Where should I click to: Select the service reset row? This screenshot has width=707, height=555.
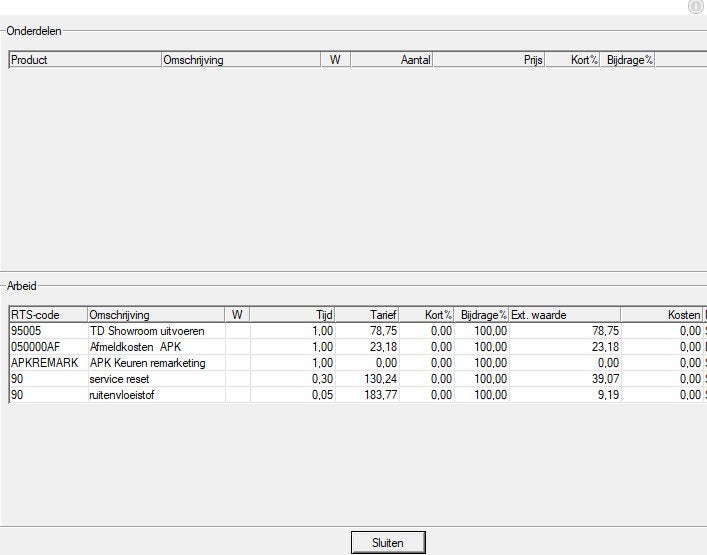(358, 379)
